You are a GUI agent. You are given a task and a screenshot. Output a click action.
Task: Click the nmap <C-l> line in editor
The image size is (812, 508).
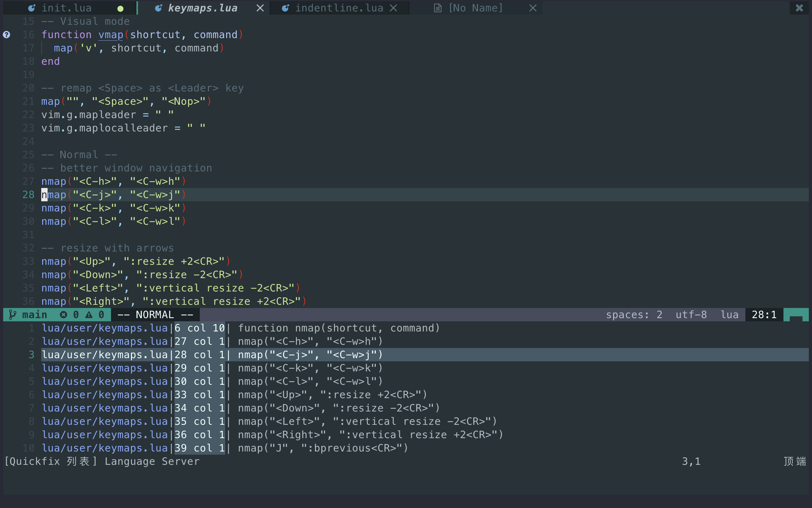(x=114, y=221)
